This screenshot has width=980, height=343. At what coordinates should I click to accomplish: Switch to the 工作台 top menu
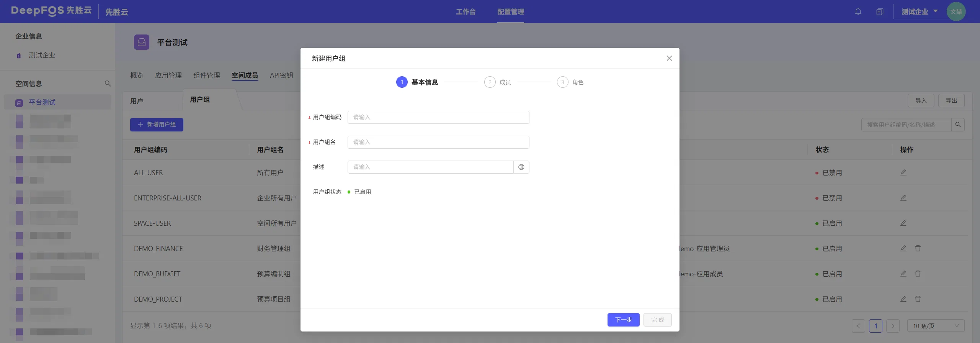(x=465, y=12)
